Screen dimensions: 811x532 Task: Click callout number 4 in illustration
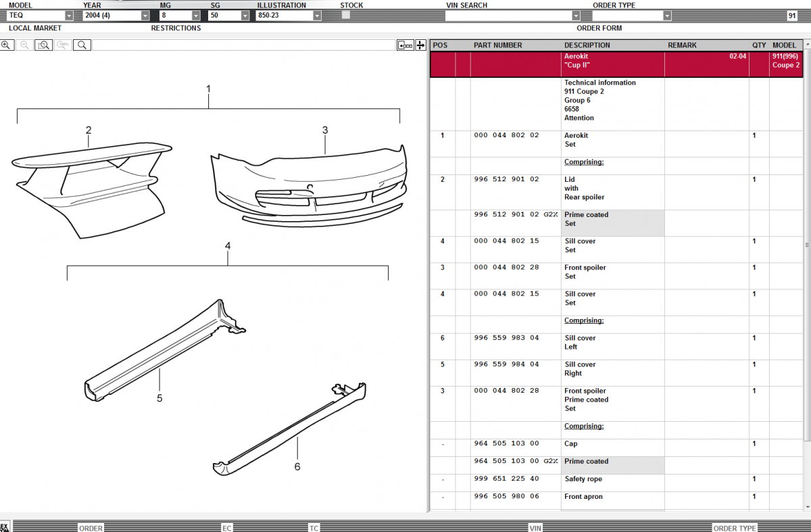coord(228,246)
